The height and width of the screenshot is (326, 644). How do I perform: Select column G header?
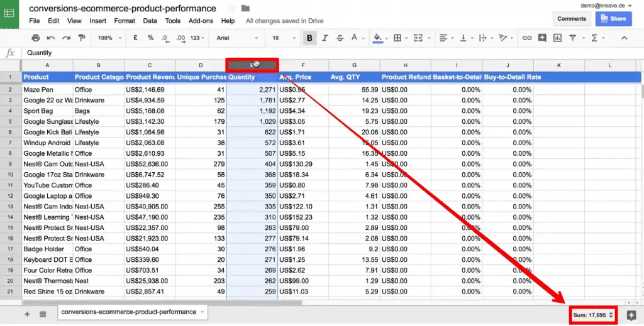tap(354, 65)
